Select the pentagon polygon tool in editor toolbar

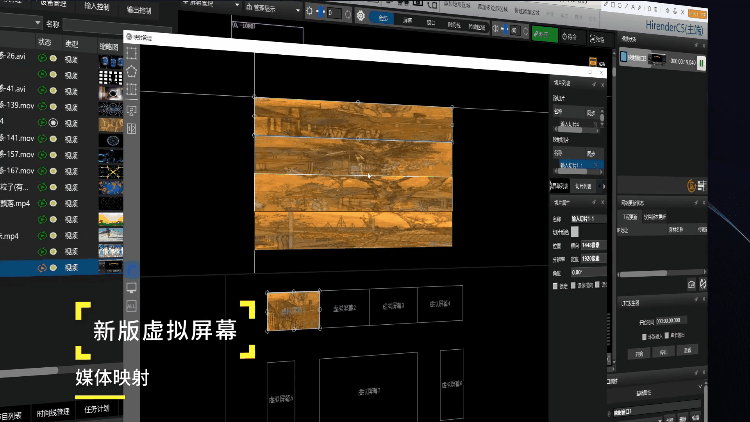[x=132, y=72]
